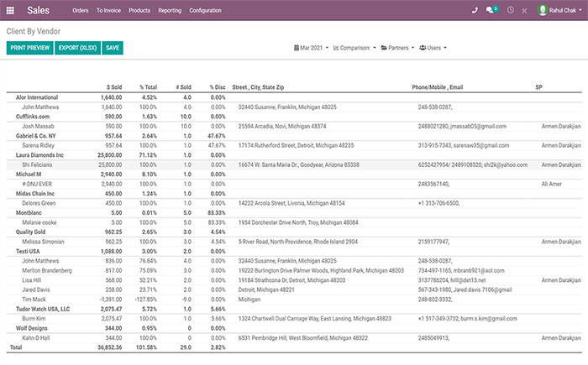Open the Products menu
Screen dimensions: 588x365
139,11
